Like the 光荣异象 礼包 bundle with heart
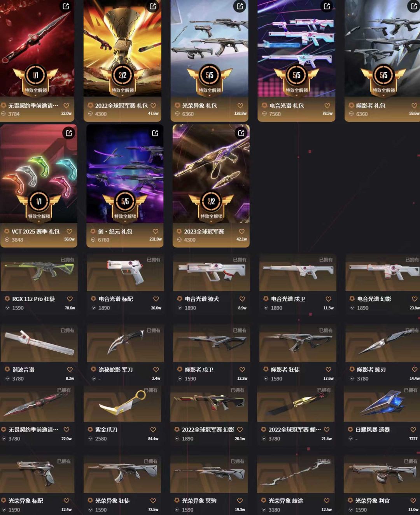 pyautogui.click(x=240, y=106)
